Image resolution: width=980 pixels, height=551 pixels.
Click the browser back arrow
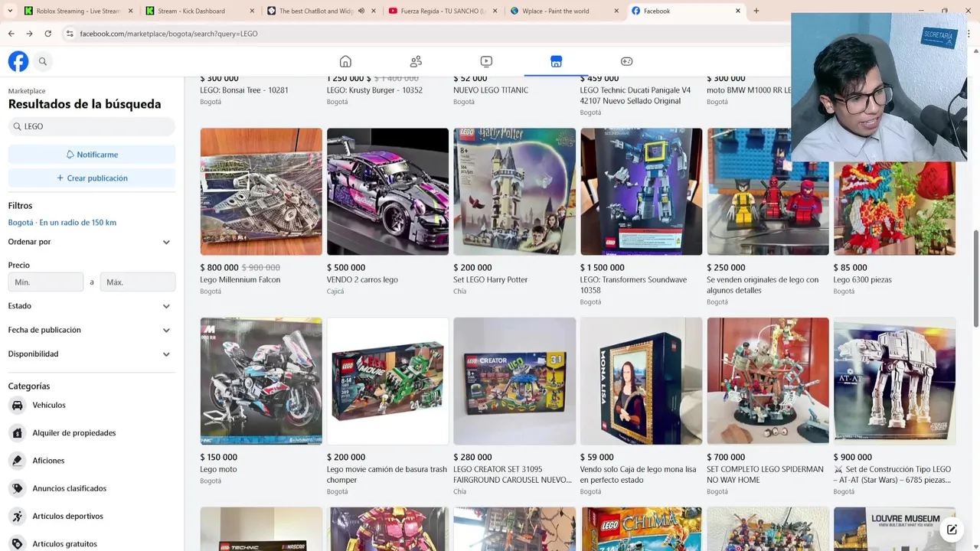click(11, 34)
